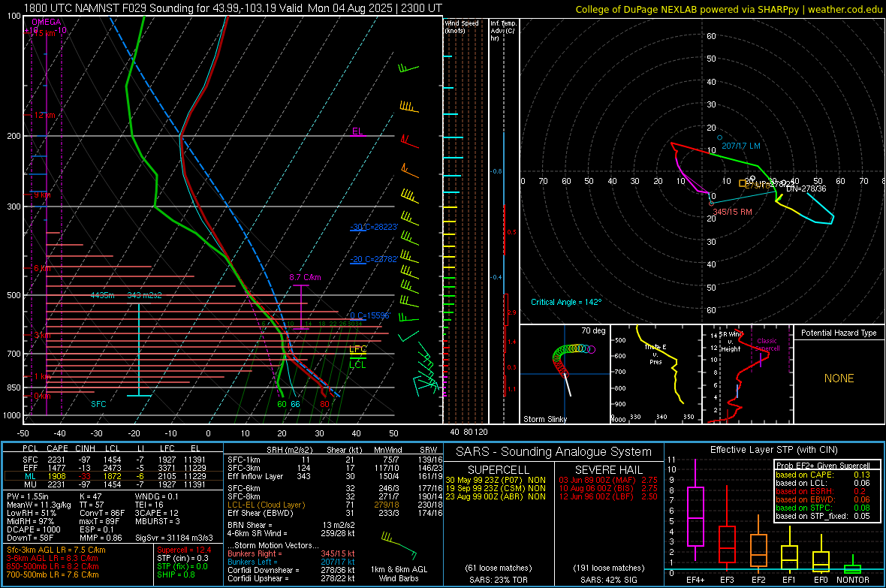Click the 'based on CAPE:' probability line

coord(823,475)
